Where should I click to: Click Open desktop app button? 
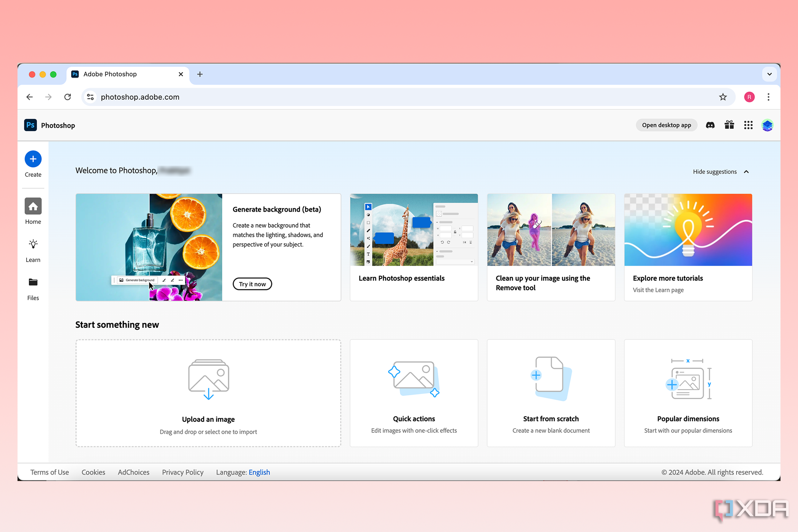[666, 125]
